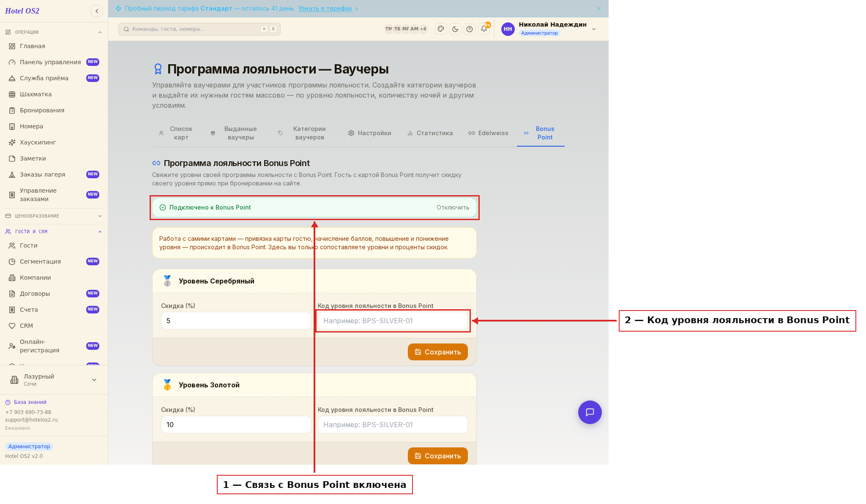Open Бронирования section
The height and width of the screenshot is (504, 866).
[54, 110]
